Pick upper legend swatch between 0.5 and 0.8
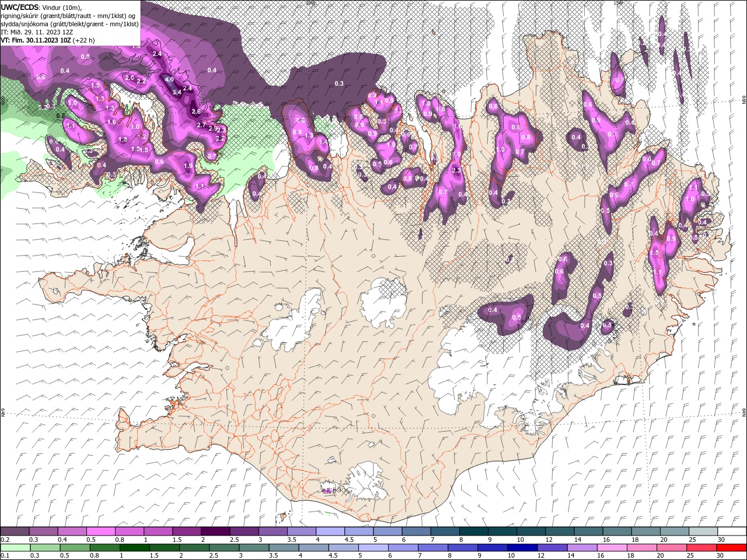 [100, 531]
